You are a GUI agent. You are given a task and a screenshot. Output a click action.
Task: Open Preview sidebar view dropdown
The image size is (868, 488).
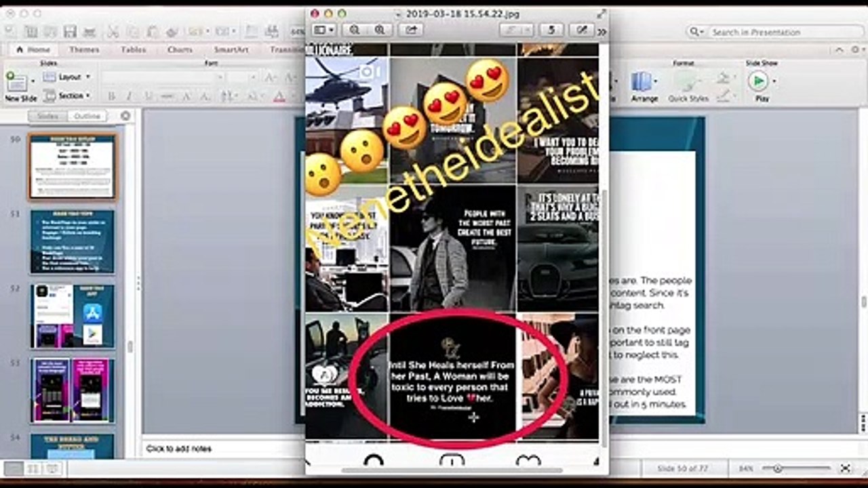(x=323, y=30)
